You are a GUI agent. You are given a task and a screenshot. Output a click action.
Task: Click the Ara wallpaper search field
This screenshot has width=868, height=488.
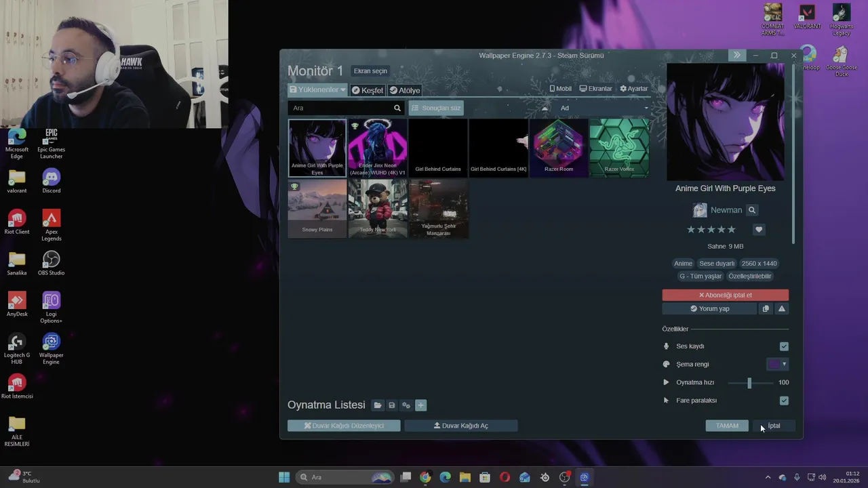click(340, 108)
